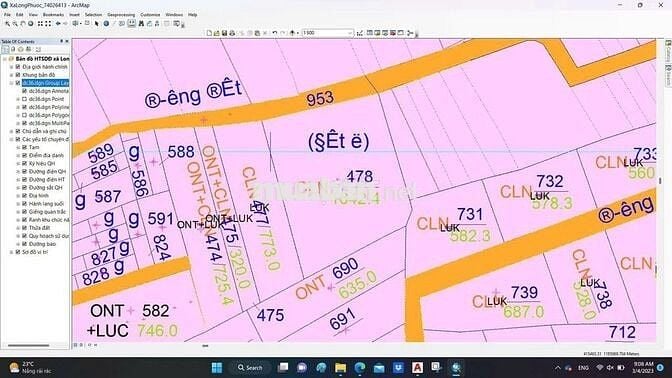Click the New Map File icon

point(209,33)
